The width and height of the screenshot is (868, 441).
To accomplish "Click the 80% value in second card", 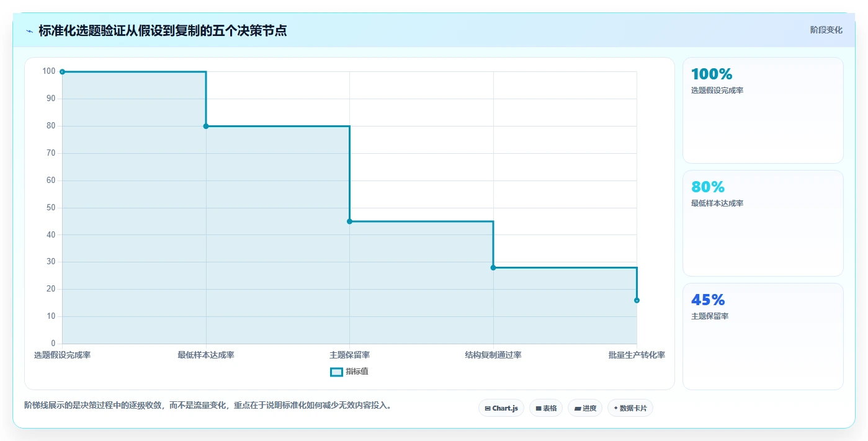I will pyautogui.click(x=708, y=187).
